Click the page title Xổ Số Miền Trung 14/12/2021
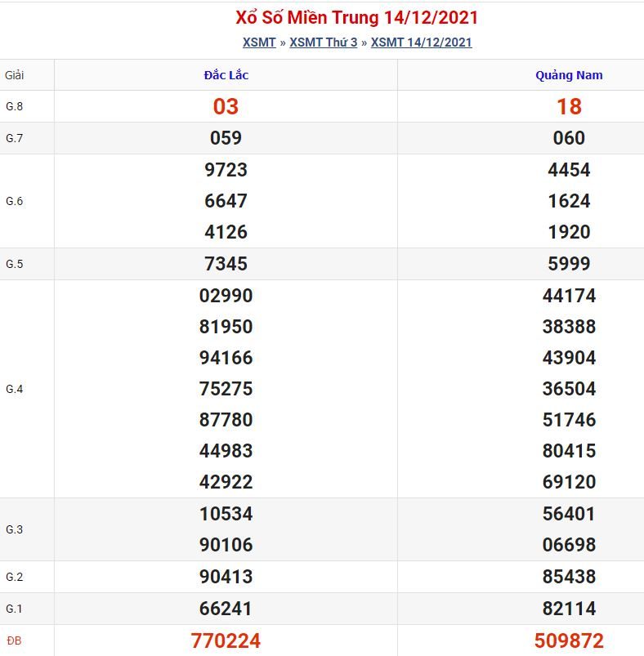This screenshot has width=644, height=656. pos(356,18)
